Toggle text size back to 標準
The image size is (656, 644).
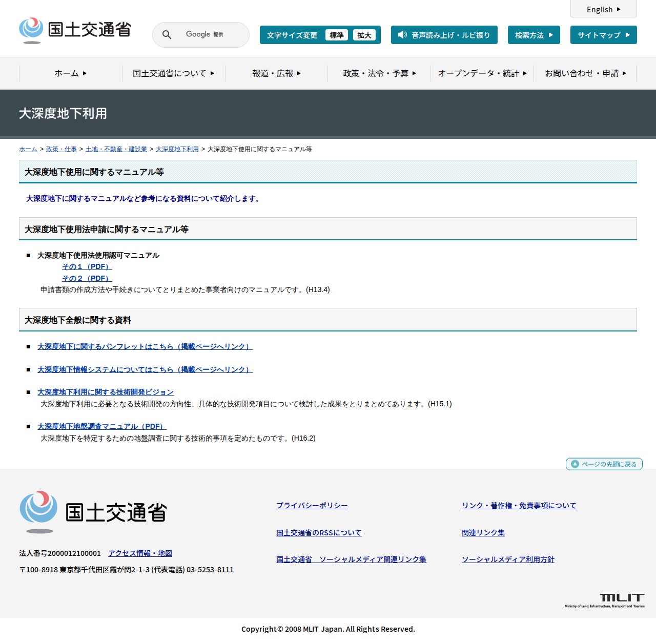coord(337,35)
